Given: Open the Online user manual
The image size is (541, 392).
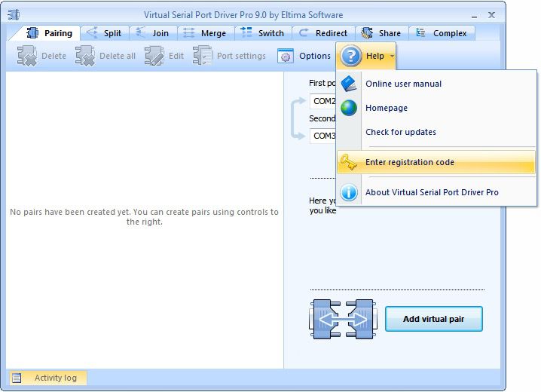Looking at the screenshot, I should (x=436, y=84).
